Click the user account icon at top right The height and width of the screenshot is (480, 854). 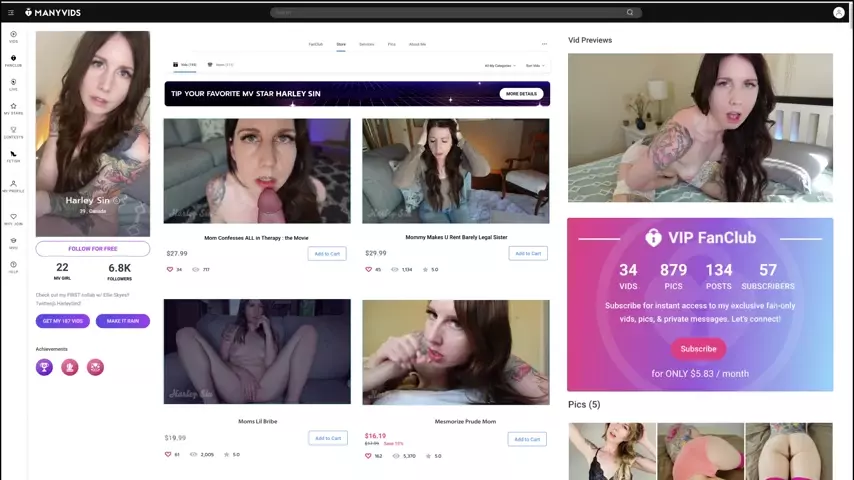click(838, 12)
